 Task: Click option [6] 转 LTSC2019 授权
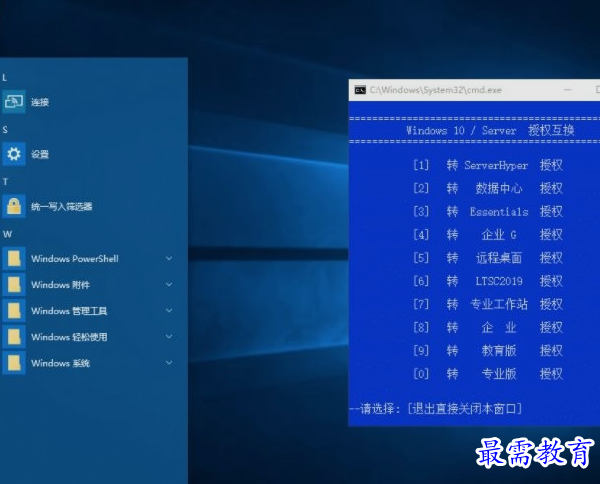pos(488,281)
